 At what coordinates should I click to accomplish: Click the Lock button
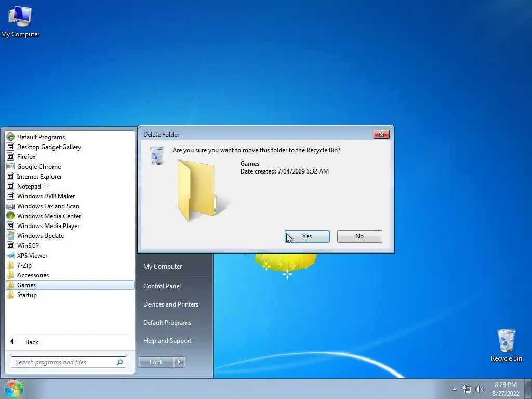[156, 362]
